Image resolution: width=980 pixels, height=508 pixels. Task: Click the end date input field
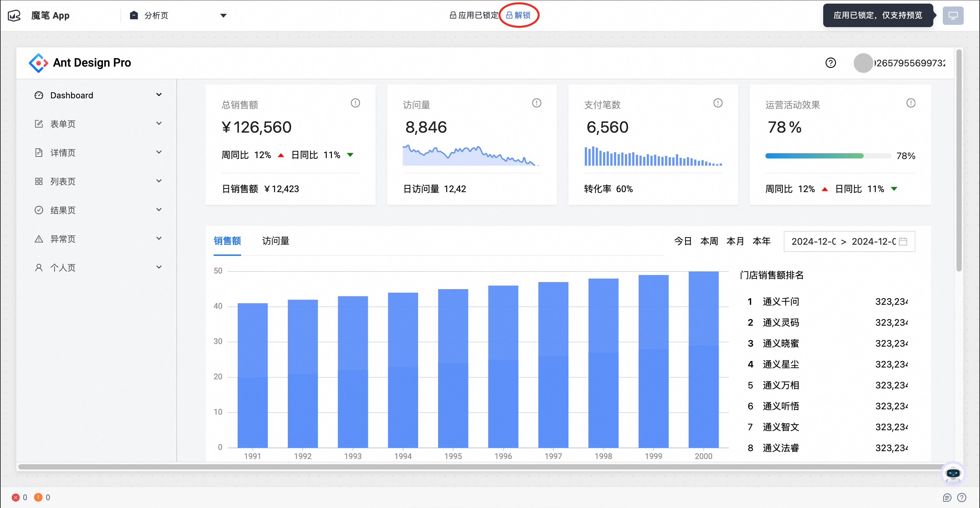click(874, 242)
